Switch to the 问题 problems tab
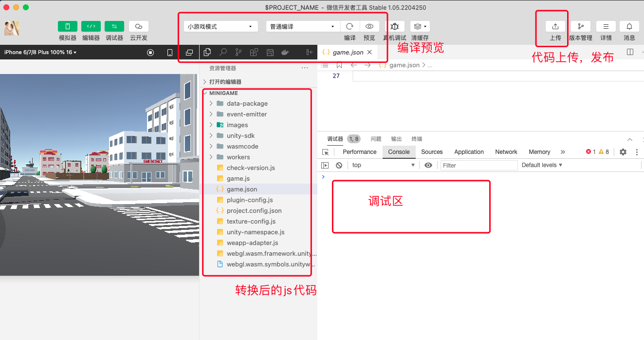Screen dimensions: 644x340 pos(376,139)
